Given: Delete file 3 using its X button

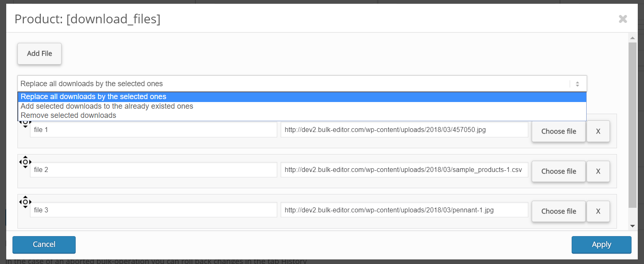Looking at the screenshot, I should [x=598, y=211].
